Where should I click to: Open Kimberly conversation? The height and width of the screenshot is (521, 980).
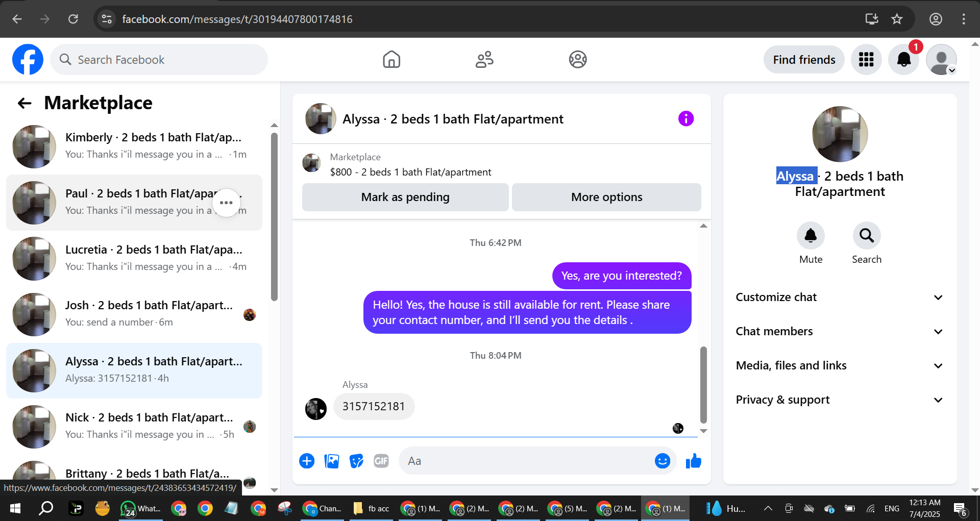(134, 146)
